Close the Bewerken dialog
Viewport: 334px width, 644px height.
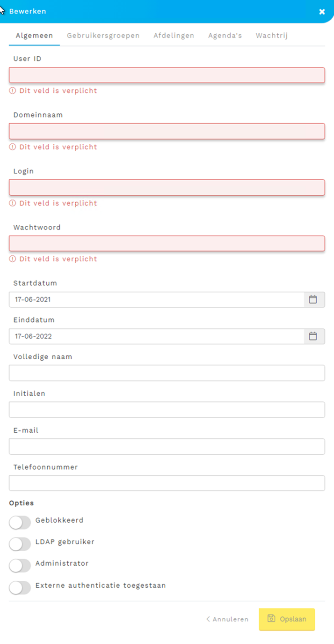click(322, 12)
